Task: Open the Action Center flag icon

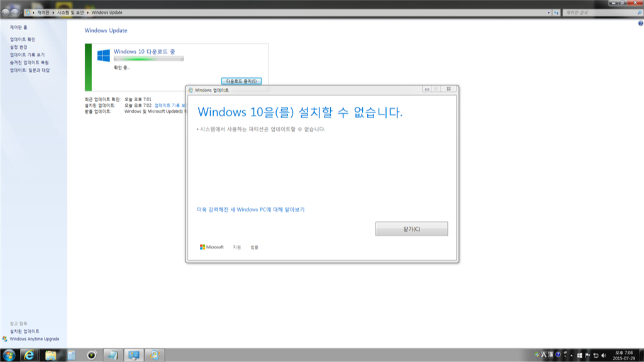Action: pyautogui.click(x=587, y=356)
